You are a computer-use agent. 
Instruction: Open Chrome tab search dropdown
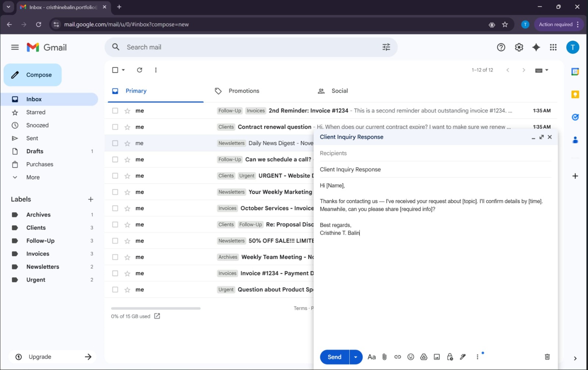(x=8, y=7)
